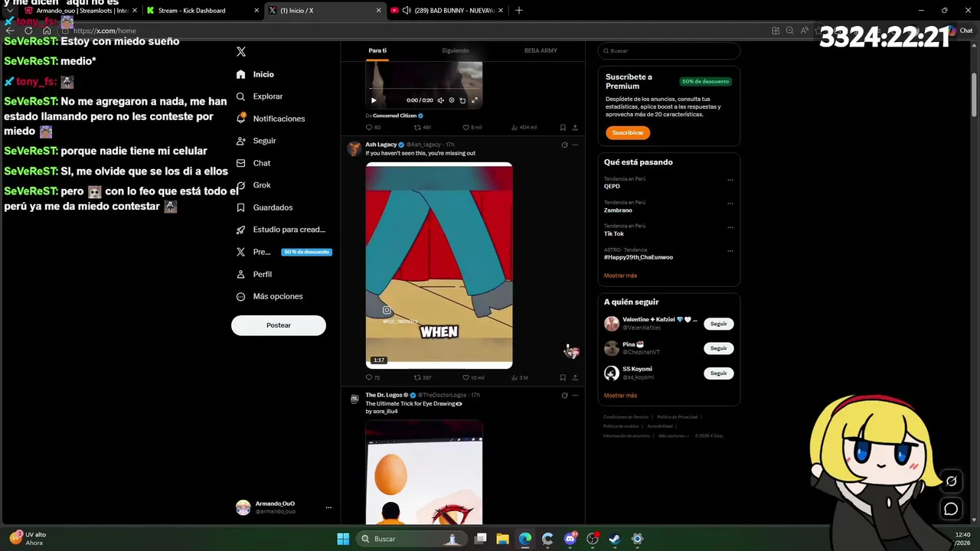
Task: Open more options for Tik Tok trend
Action: click(730, 227)
